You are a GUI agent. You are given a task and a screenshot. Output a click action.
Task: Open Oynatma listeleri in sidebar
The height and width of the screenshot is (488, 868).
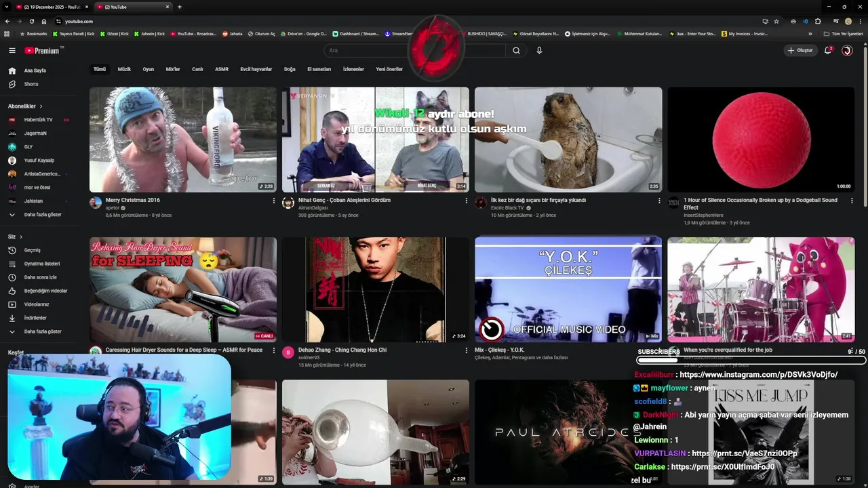pyautogui.click(x=42, y=264)
